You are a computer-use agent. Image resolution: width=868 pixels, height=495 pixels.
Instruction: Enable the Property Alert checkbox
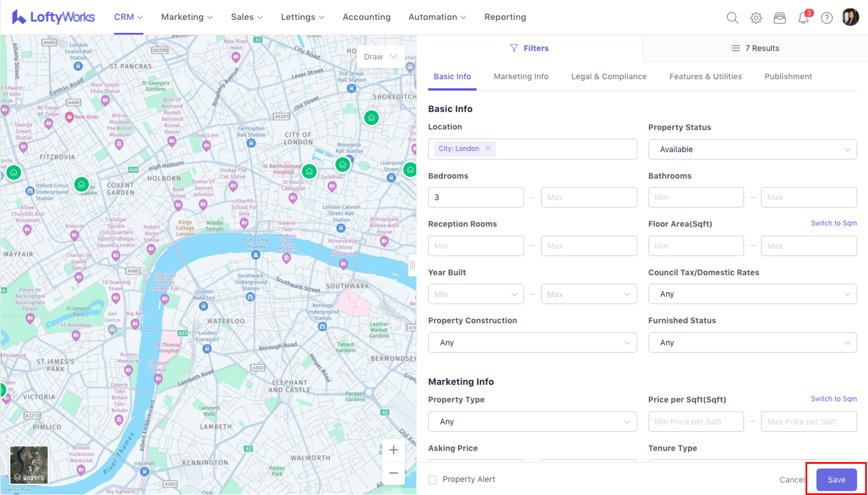click(x=433, y=479)
